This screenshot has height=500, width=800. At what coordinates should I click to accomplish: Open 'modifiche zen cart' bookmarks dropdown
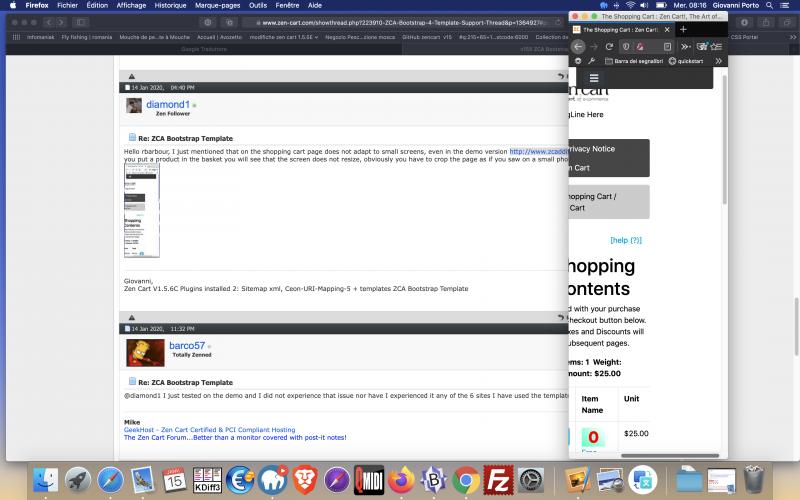[x=283, y=37]
